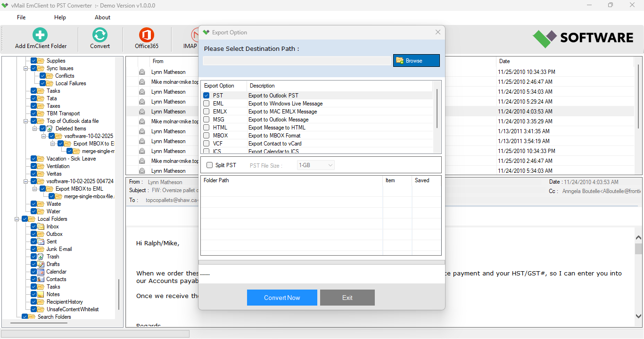
Task: Collapse the vsoftware-10-02-2025 004724 node
Action: pyautogui.click(x=26, y=181)
